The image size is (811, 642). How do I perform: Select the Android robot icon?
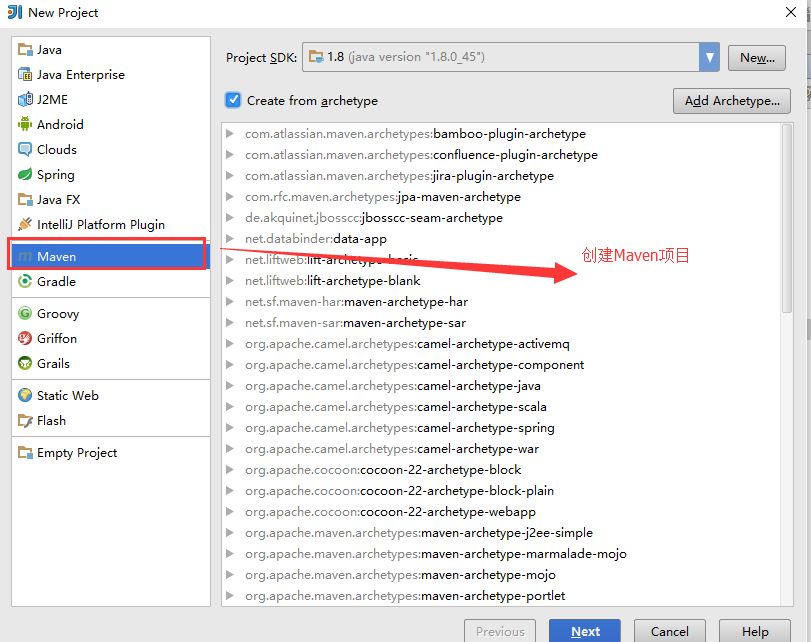25,124
